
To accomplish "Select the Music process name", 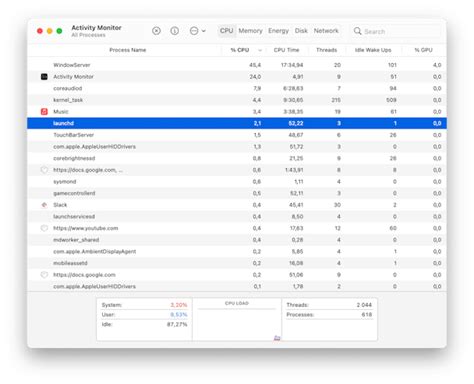I will click(61, 112).
